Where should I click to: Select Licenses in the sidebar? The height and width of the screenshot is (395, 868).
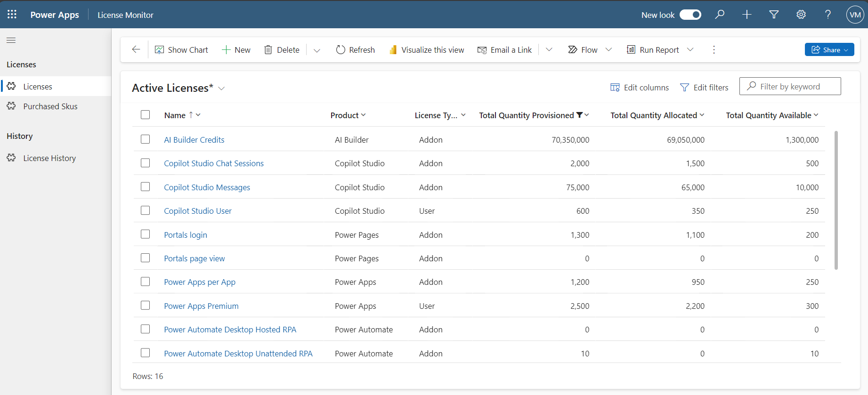tap(56, 87)
